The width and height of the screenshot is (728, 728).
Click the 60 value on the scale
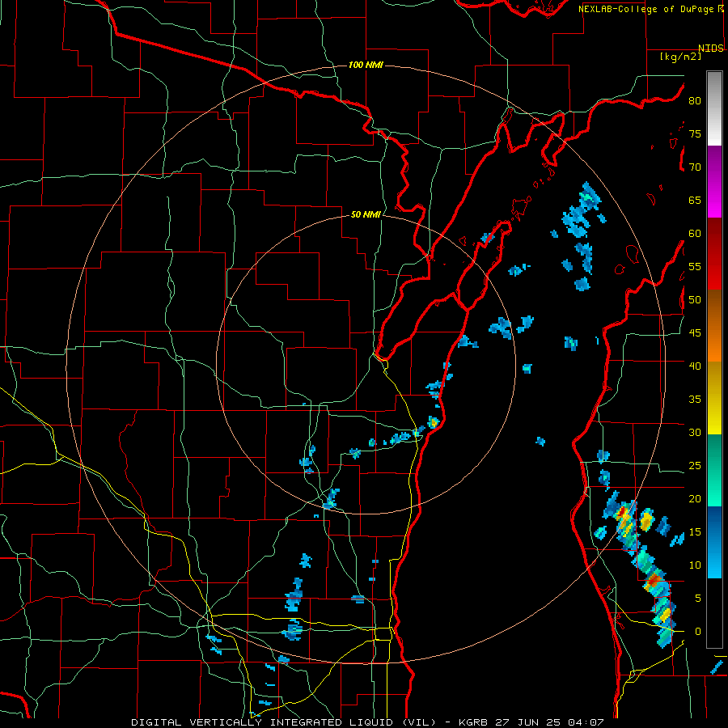tap(695, 234)
